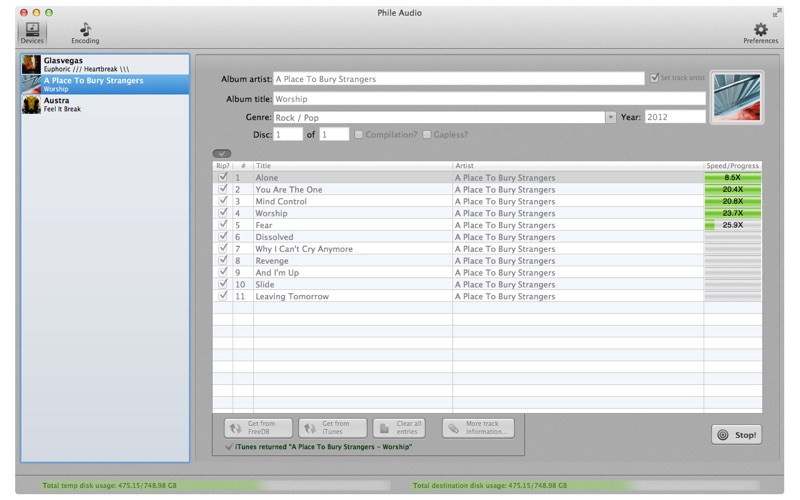The width and height of the screenshot is (800, 500).
Task: Select the Glasvegas disc in the sidebar
Action: tap(105, 64)
